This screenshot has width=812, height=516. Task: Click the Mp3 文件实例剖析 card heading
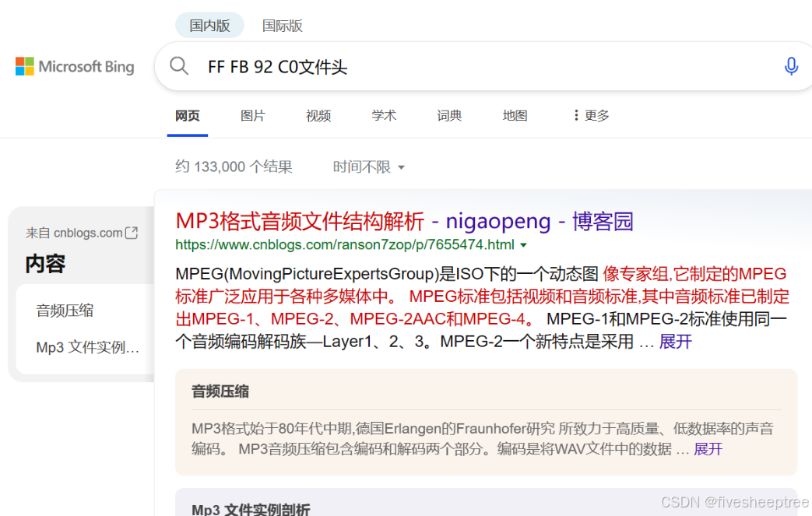(x=251, y=509)
